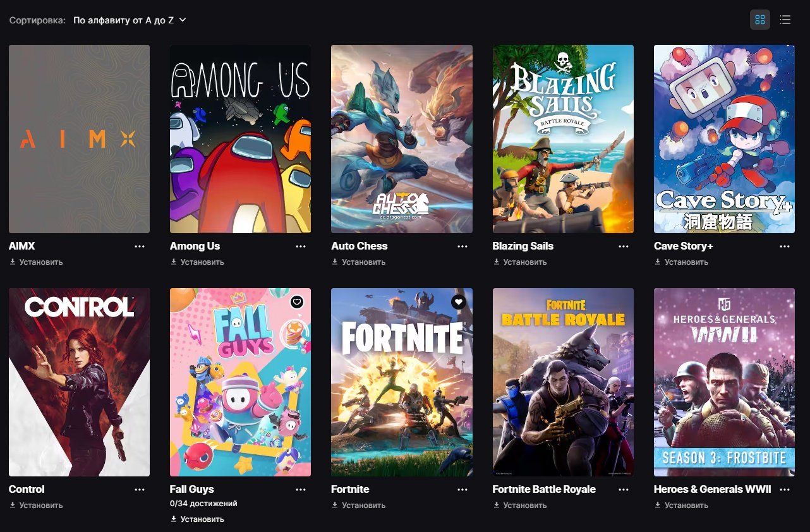The width and height of the screenshot is (810, 532).
Task: Open more options for Blazing Sails
Action: [624, 246]
